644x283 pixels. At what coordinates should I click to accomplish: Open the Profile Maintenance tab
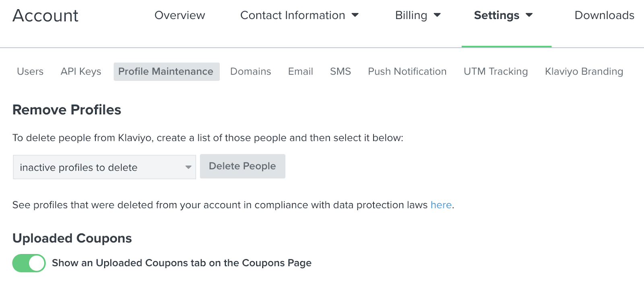[x=166, y=72]
